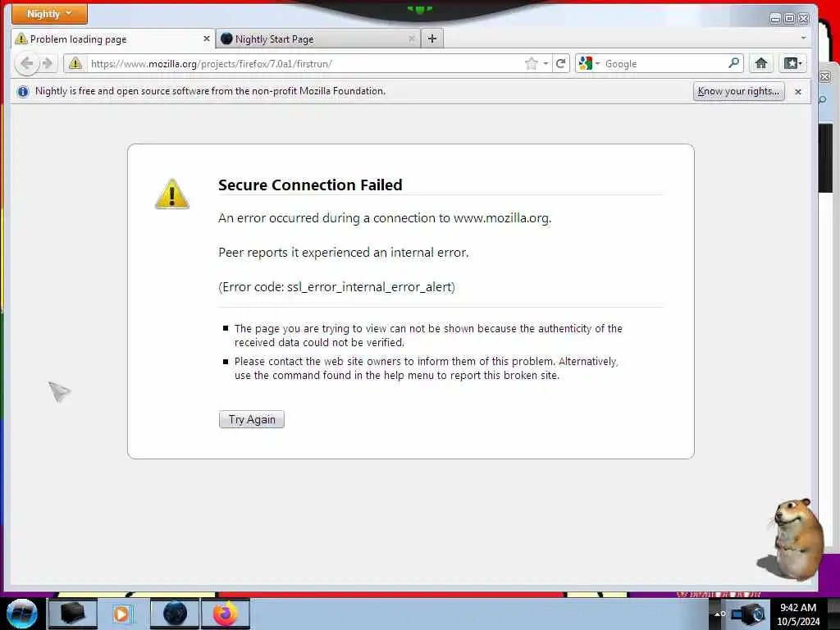Open the black box taskbar app

pos(72,614)
